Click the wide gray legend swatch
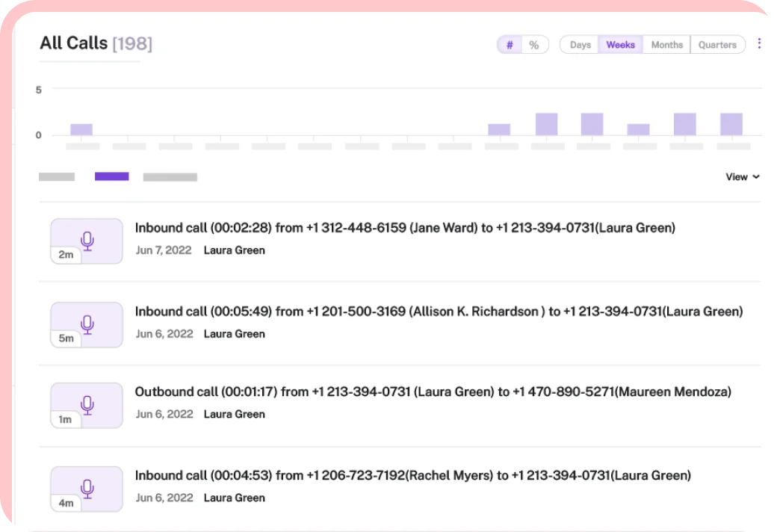Image resolution: width=774 pixels, height=532 pixels. tap(170, 177)
